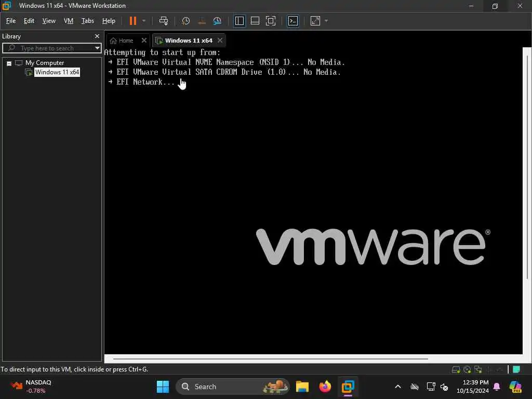Open the Help menu
Screen dimensions: 532x399
point(109,21)
